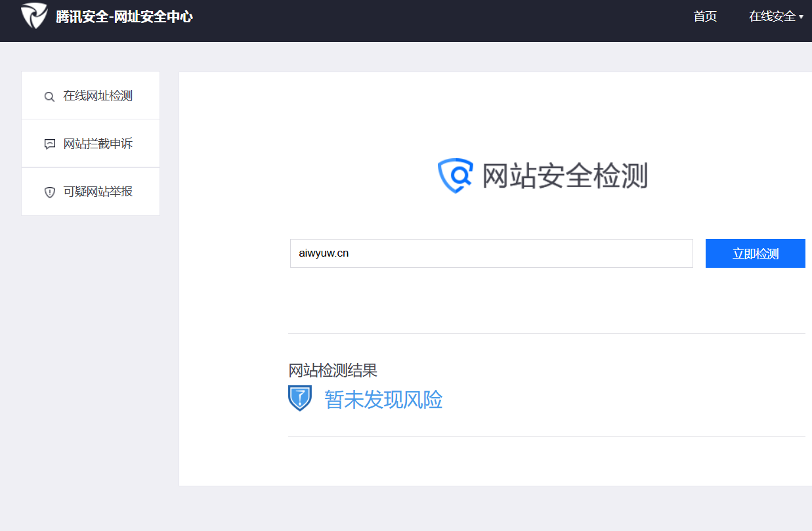Open the 首页 navigation link
The width and height of the screenshot is (812, 531).
(x=705, y=16)
